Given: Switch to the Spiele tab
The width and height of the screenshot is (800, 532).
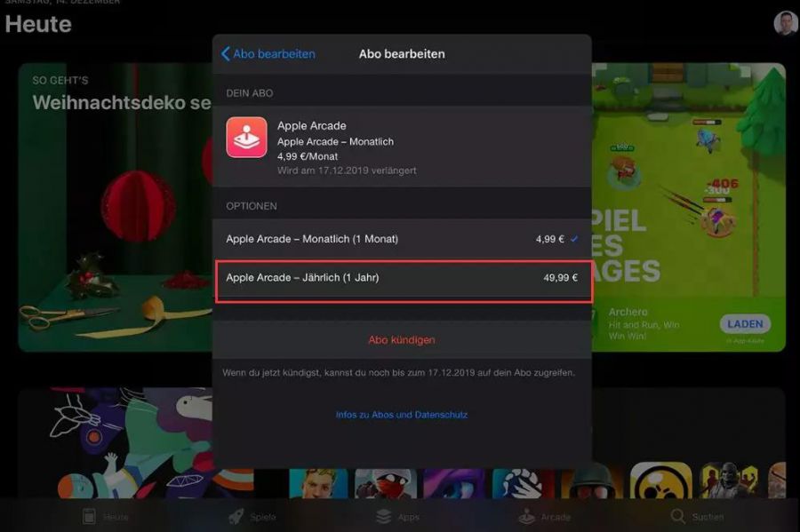Looking at the screenshot, I should point(252,517).
